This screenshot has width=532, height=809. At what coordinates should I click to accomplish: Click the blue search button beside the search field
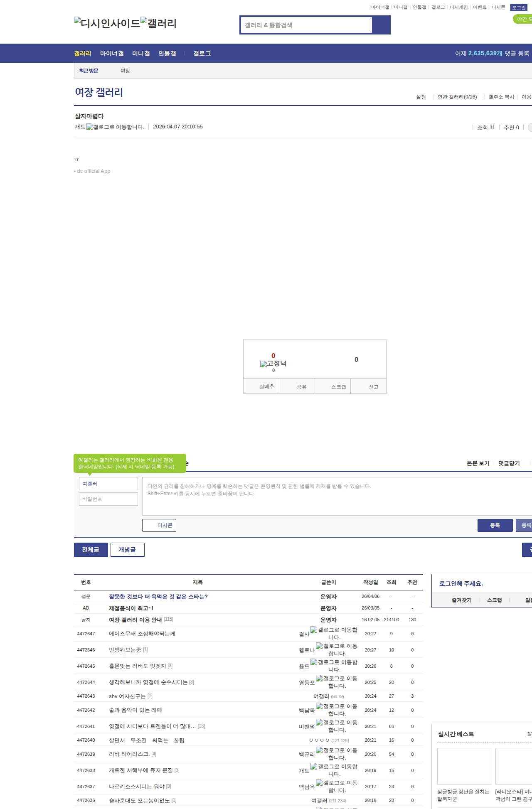[x=381, y=25]
